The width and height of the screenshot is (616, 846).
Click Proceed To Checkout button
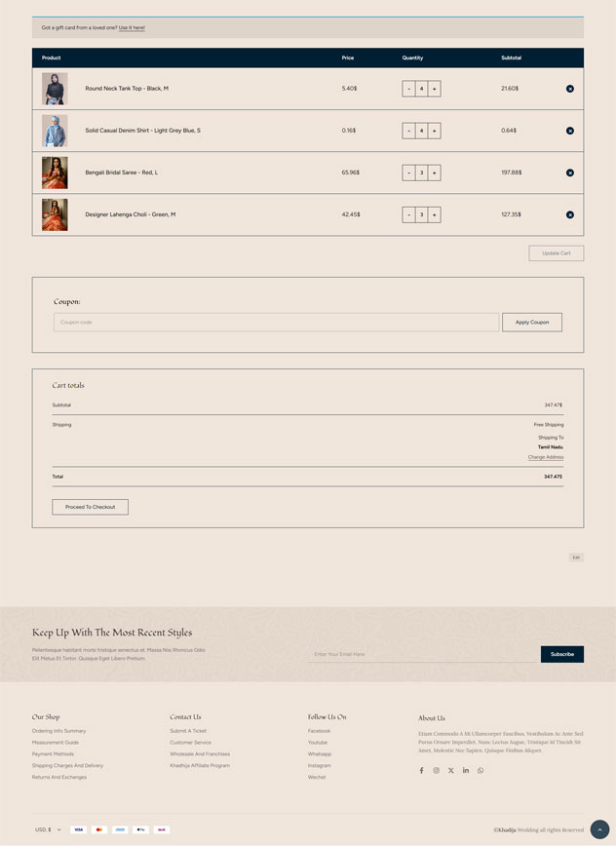coord(90,507)
